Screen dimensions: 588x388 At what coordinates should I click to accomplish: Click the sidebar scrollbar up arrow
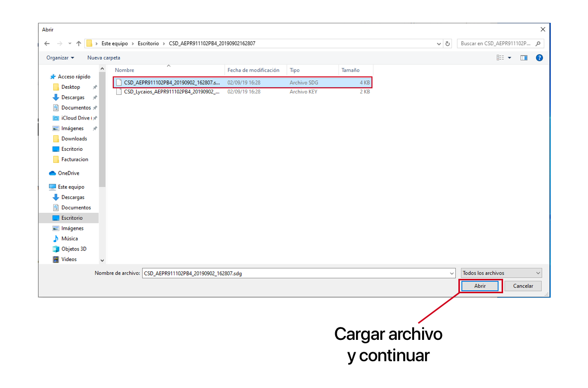[x=102, y=69]
